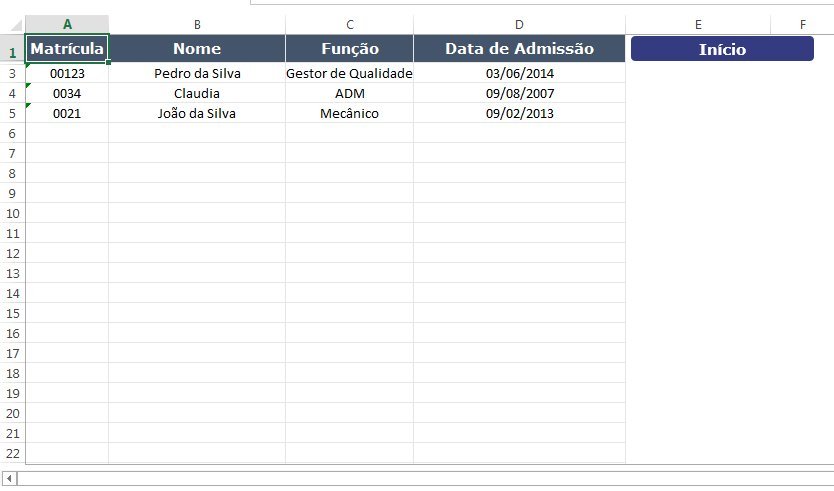Select the João da Silva cell

tap(197, 113)
